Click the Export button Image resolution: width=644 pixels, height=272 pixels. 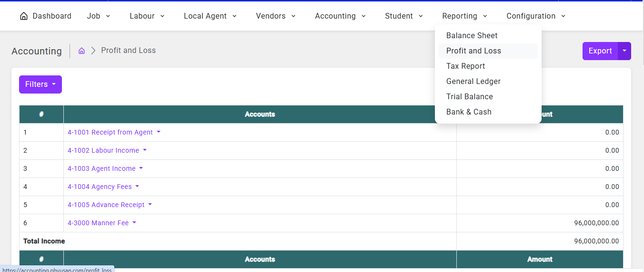pyautogui.click(x=600, y=51)
